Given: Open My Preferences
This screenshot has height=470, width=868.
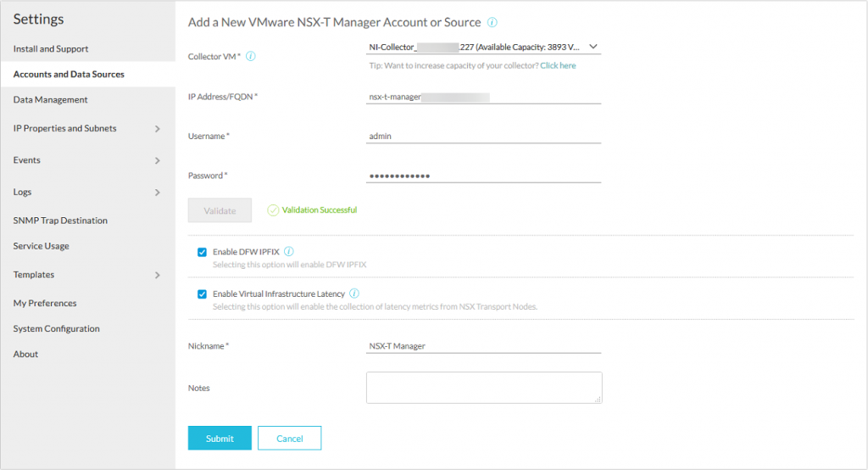Looking at the screenshot, I should [45, 303].
